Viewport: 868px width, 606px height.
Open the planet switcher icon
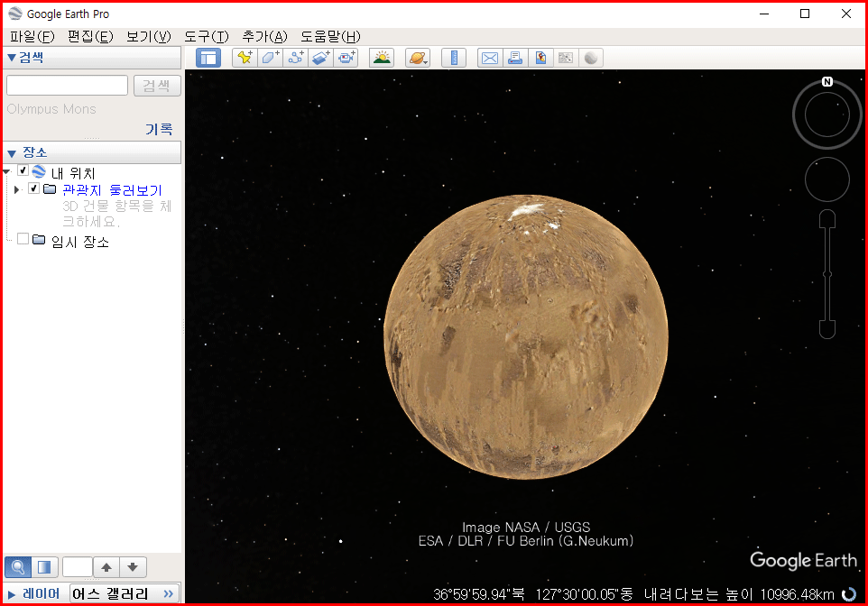(x=418, y=58)
